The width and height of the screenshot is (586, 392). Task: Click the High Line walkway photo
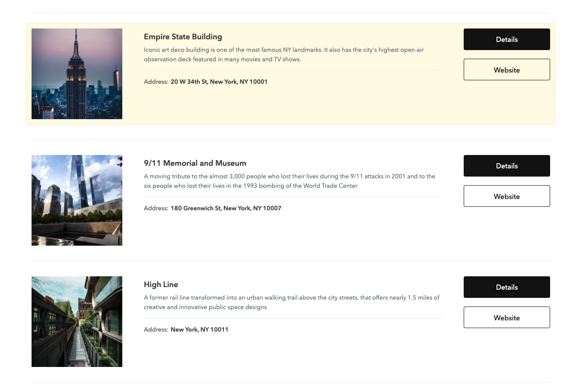coord(77,322)
